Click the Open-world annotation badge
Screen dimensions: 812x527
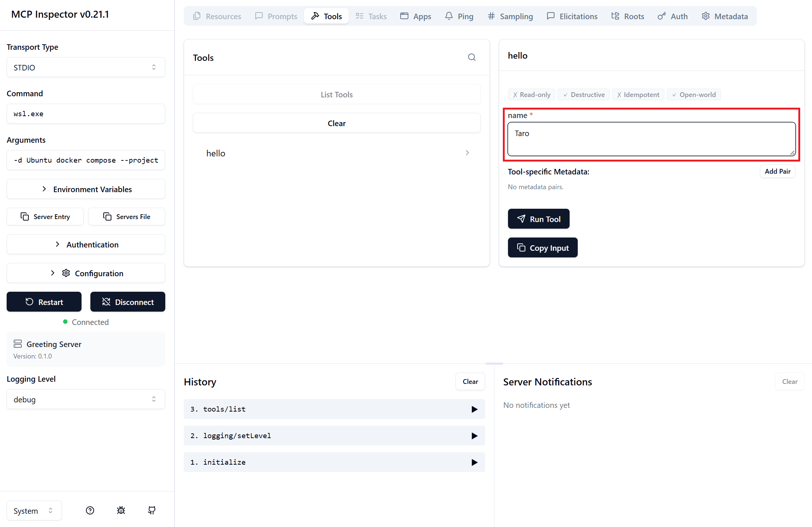[x=694, y=94]
